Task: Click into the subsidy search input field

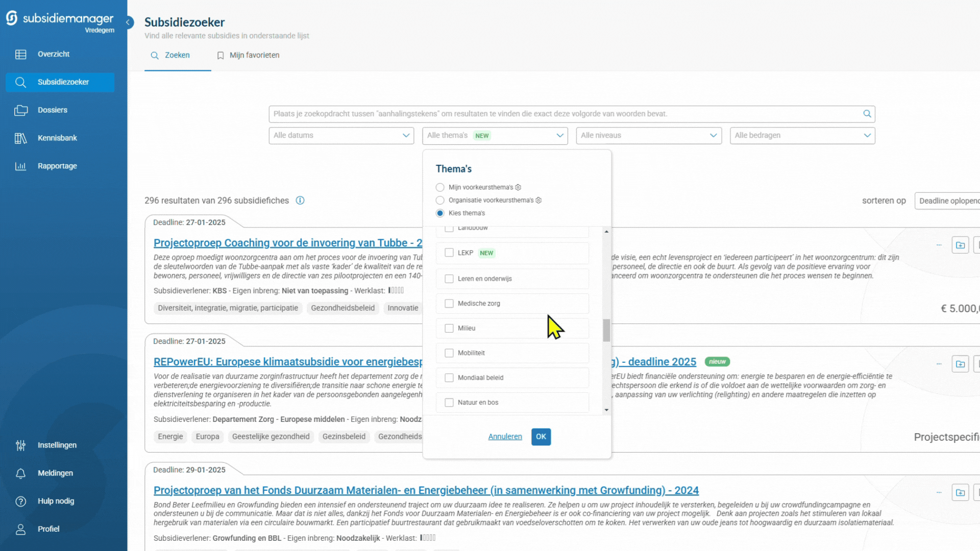Action: tap(561, 114)
